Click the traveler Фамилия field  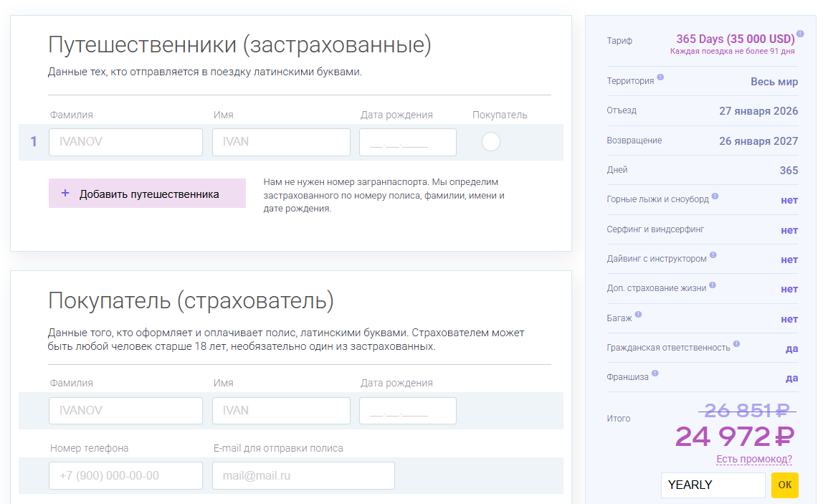pos(125,142)
